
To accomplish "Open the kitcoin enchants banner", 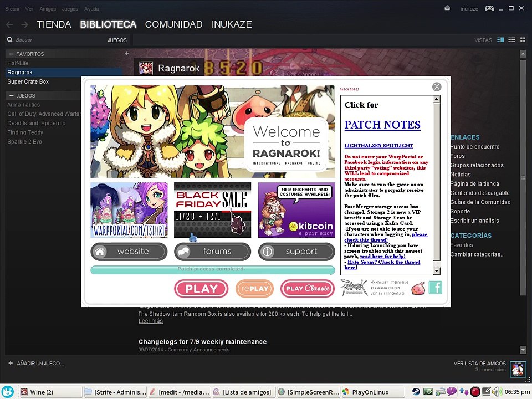I will coord(296,210).
